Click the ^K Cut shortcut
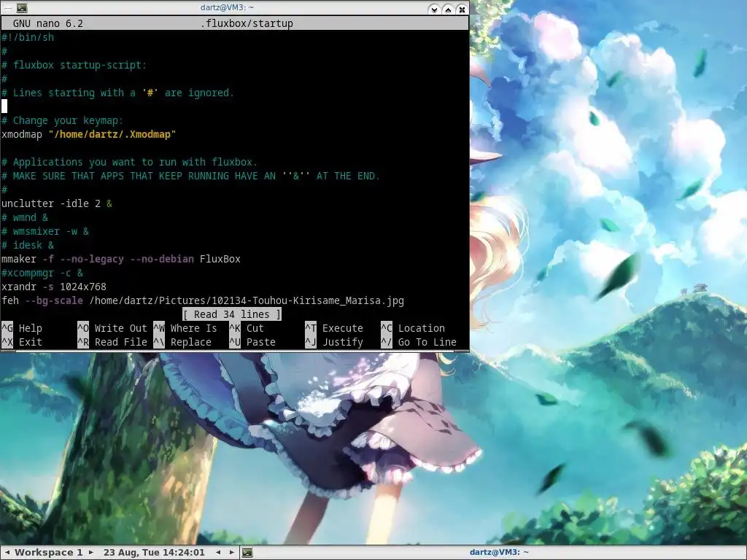The height and width of the screenshot is (560, 747). [x=247, y=328]
